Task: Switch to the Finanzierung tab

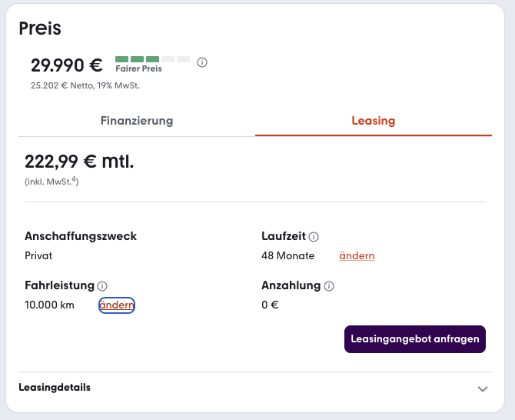Action: click(137, 121)
